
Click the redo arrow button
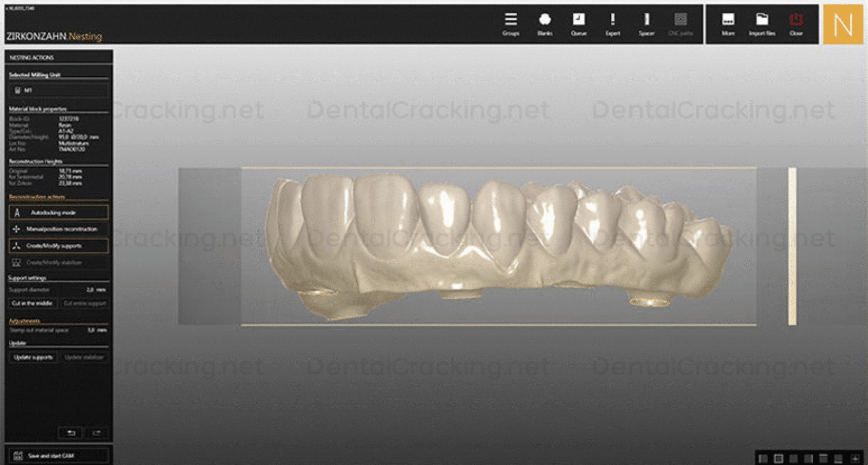click(x=97, y=433)
